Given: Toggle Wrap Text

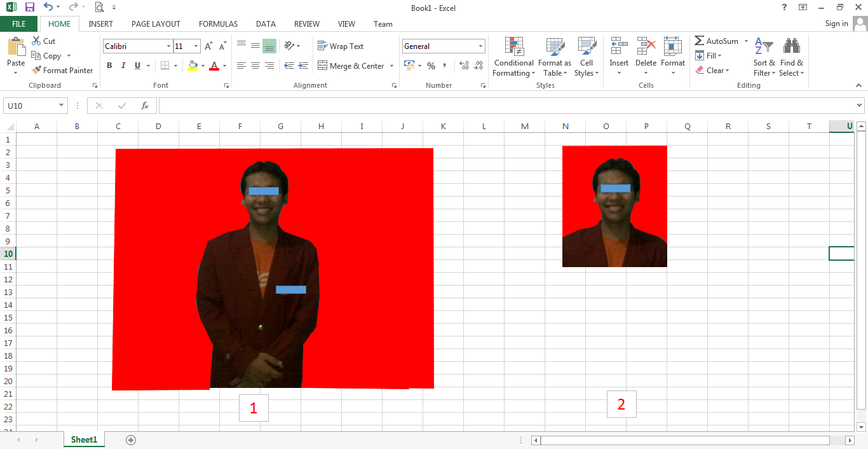Looking at the screenshot, I should [341, 46].
